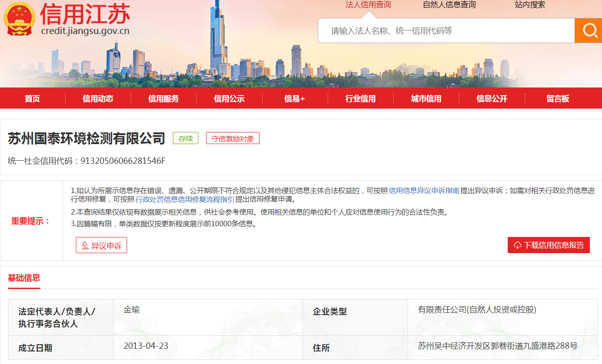This screenshot has width=602, height=364.
Task: Open the 行业信用 menu item
Action: coord(360,99)
